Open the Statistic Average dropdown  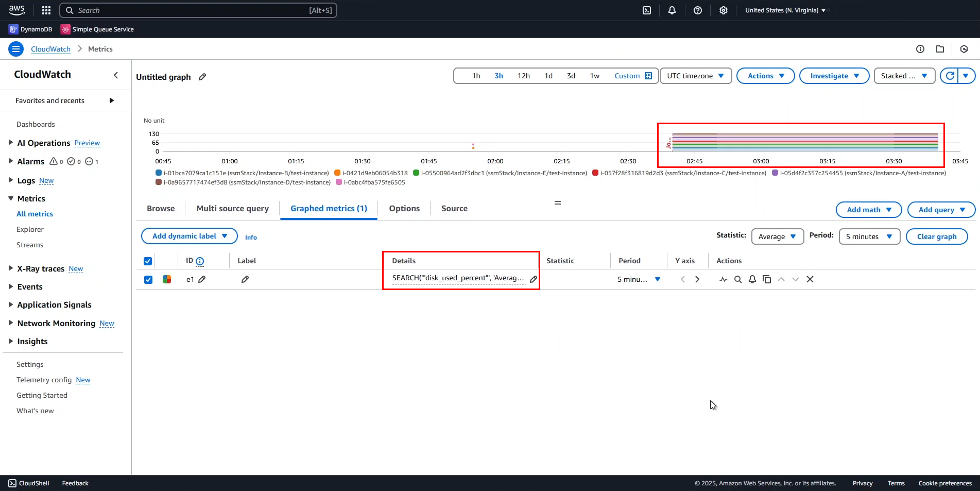[x=777, y=236]
